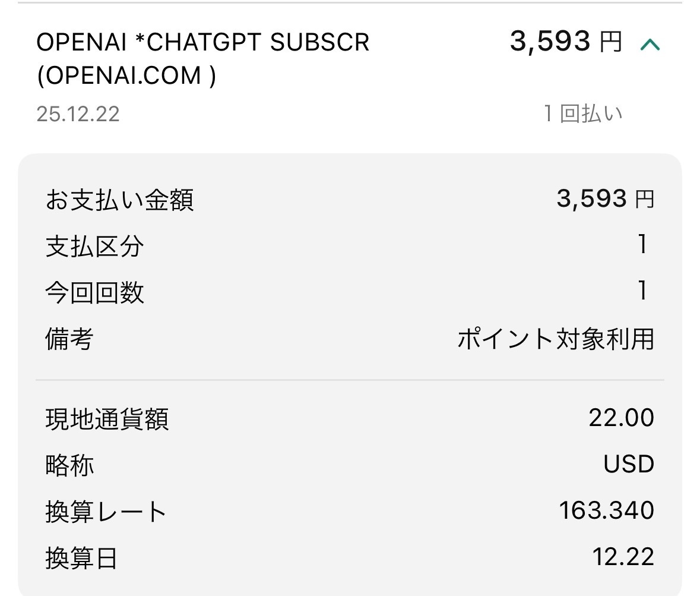700x596 pixels.
Task: Click the 1回払い payment type label
Action: coord(583,113)
